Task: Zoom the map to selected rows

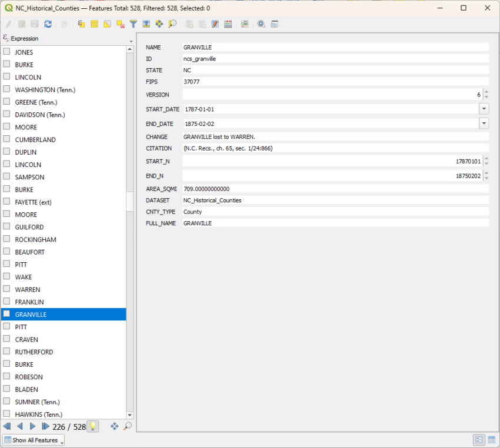Action: coord(172,24)
